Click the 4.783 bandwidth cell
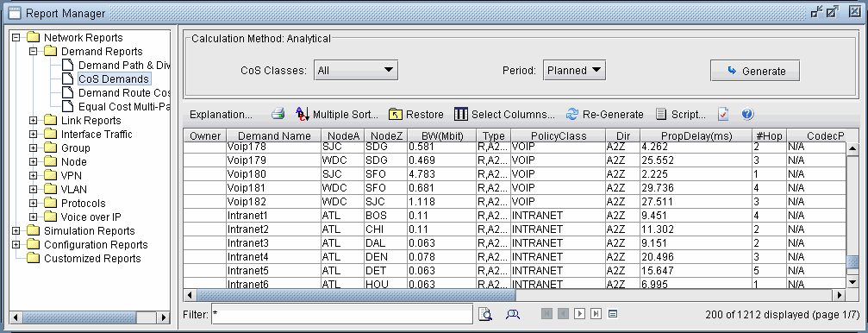 coord(441,174)
